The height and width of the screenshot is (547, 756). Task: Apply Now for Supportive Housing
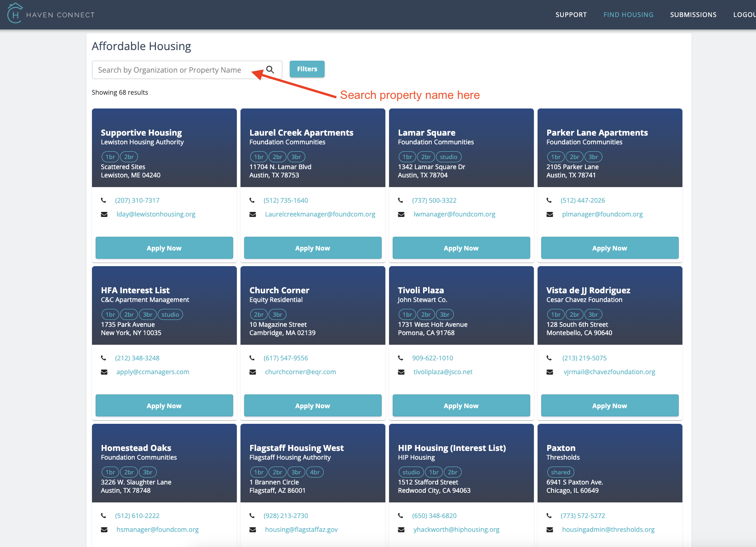tap(164, 248)
